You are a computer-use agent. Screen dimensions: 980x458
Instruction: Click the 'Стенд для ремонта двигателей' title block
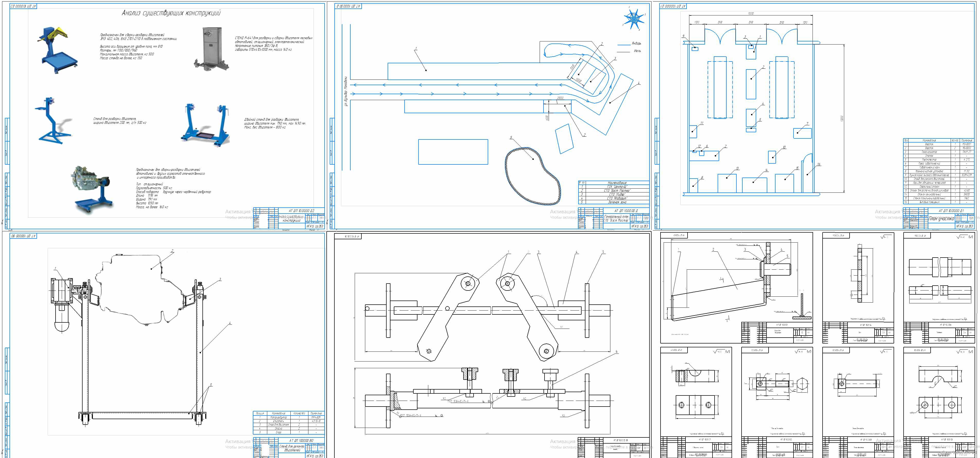(x=292, y=448)
